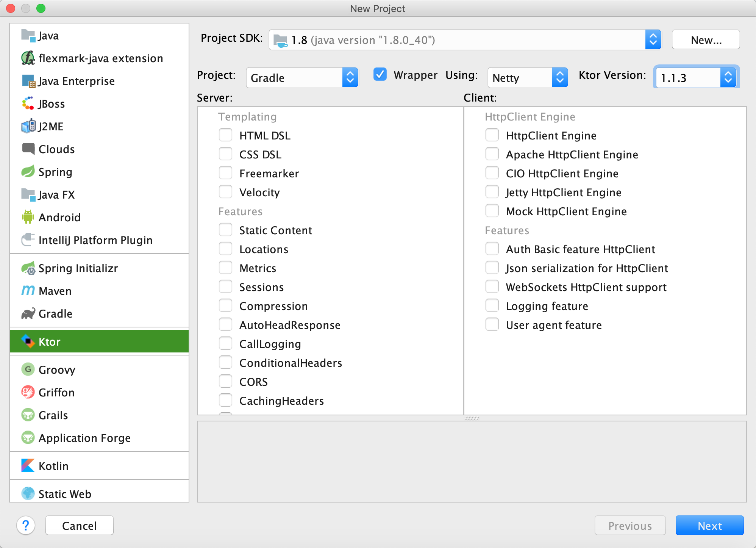Check Json serialization for HttpClient
This screenshot has width=756, height=548.
point(492,268)
